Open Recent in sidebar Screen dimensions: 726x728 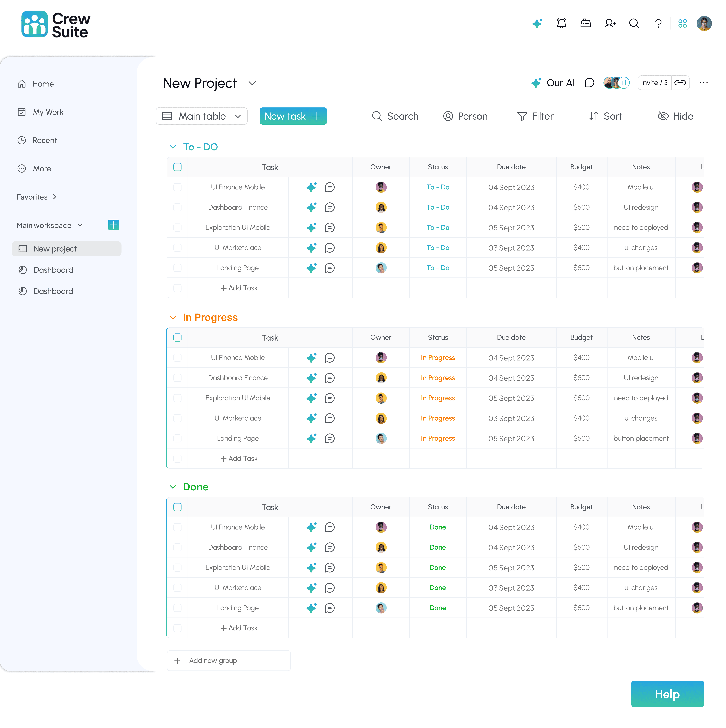[x=37, y=140]
